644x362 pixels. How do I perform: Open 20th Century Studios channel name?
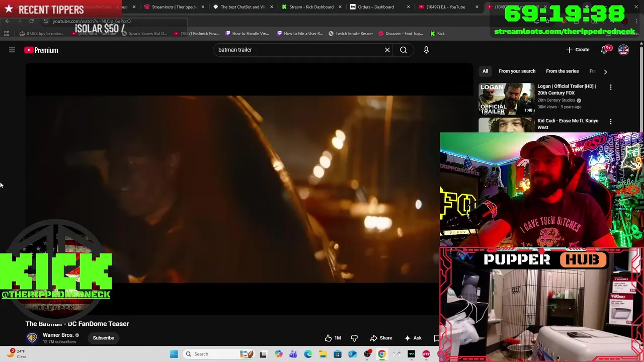[556, 100]
